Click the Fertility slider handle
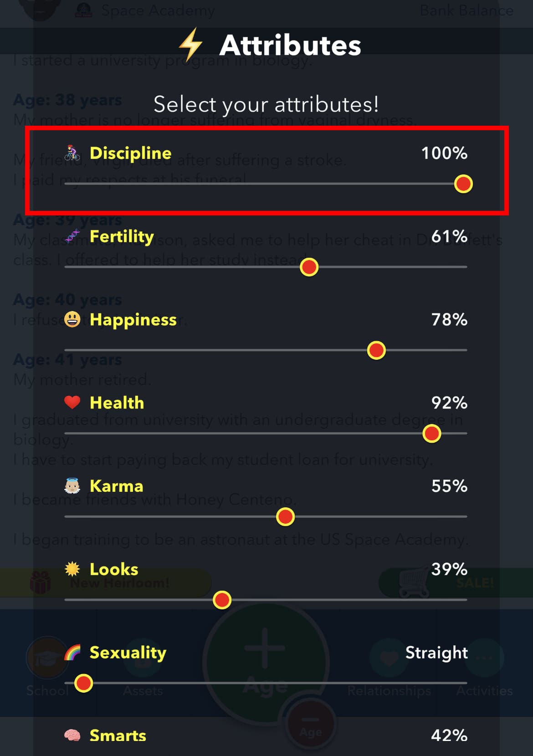 [309, 267]
